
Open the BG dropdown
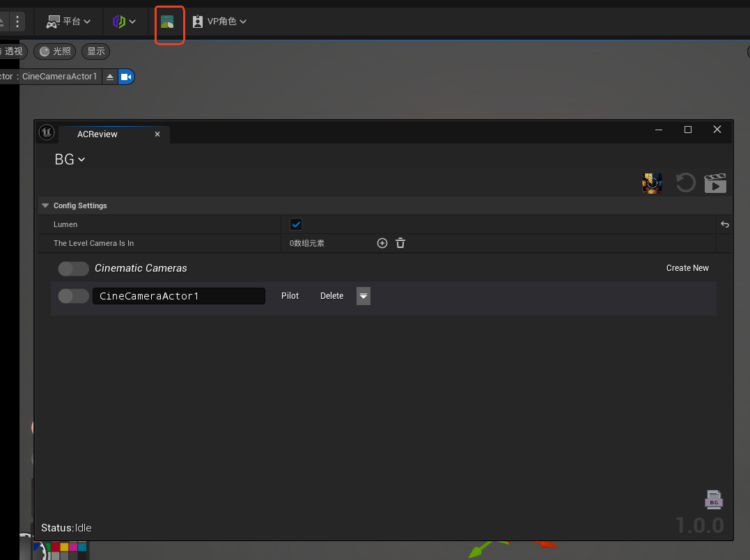70,160
